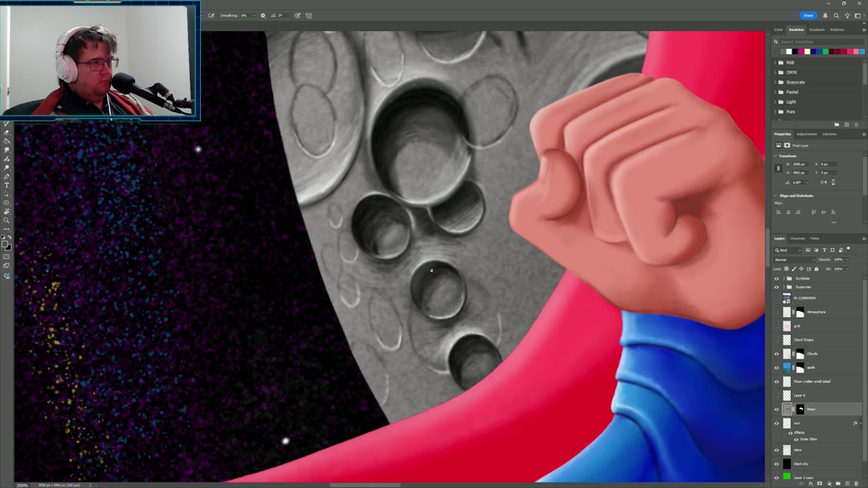Screen dimensions: 868x488
Task: Select the Dodge tool in left toolbar
Action: click(7, 167)
